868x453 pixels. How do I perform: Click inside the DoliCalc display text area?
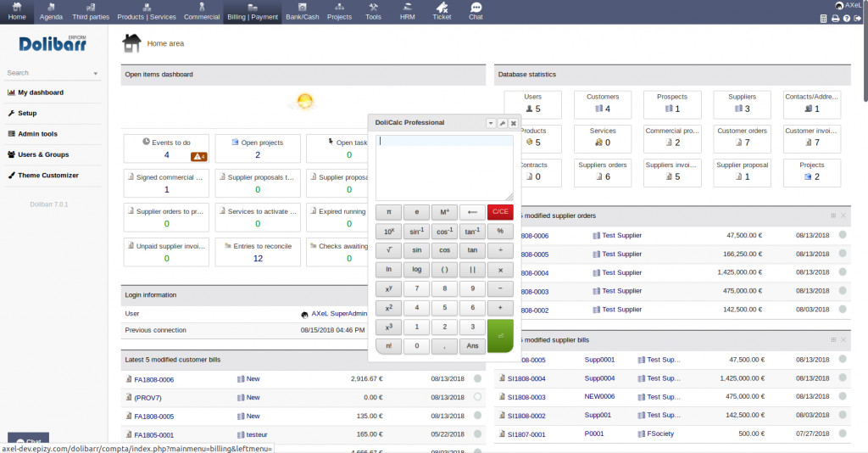point(444,166)
